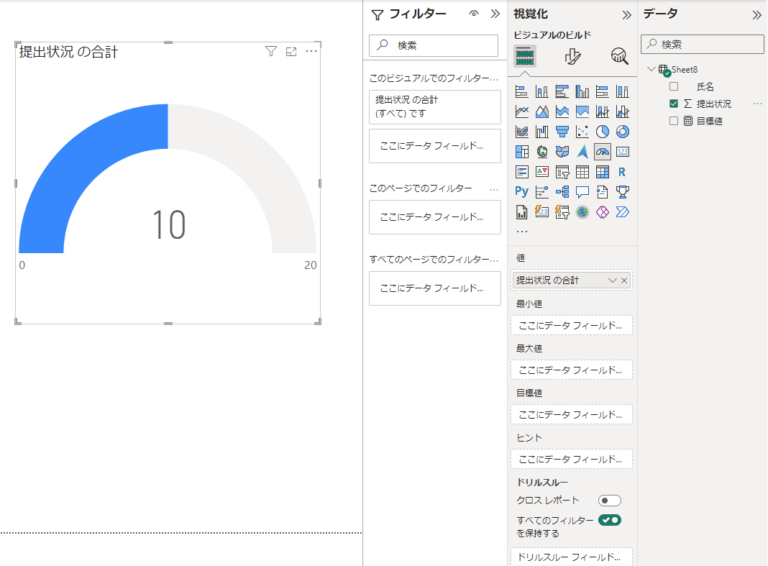Select the gauge visual icon
This screenshot has width=768, height=566.
(602, 151)
